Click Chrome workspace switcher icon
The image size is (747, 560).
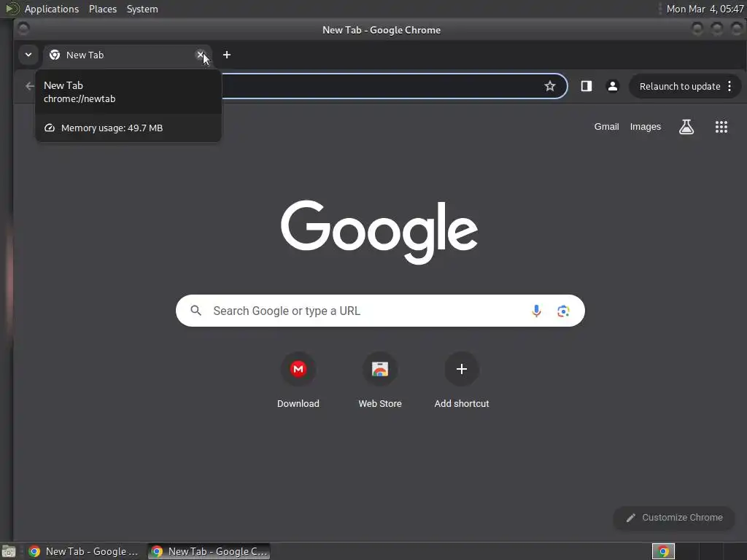663,551
